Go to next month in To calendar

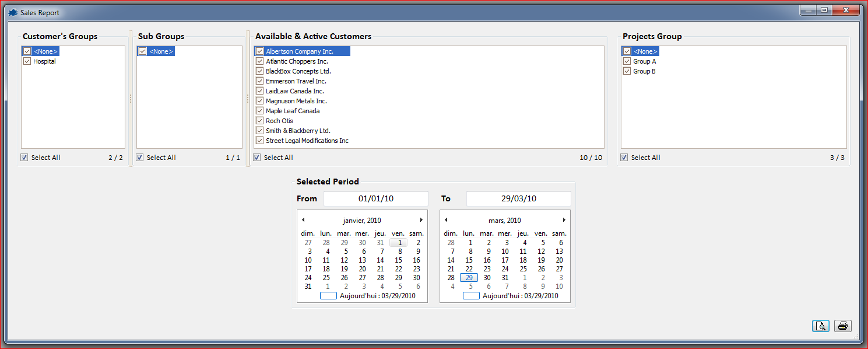tap(564, 220)
